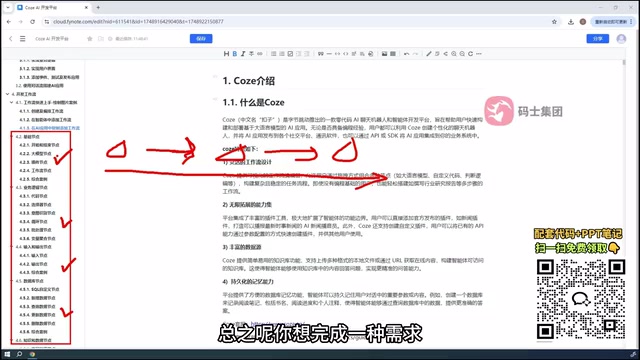Click the blue share button
640x360 pixels.
click(x=598, y=39)
